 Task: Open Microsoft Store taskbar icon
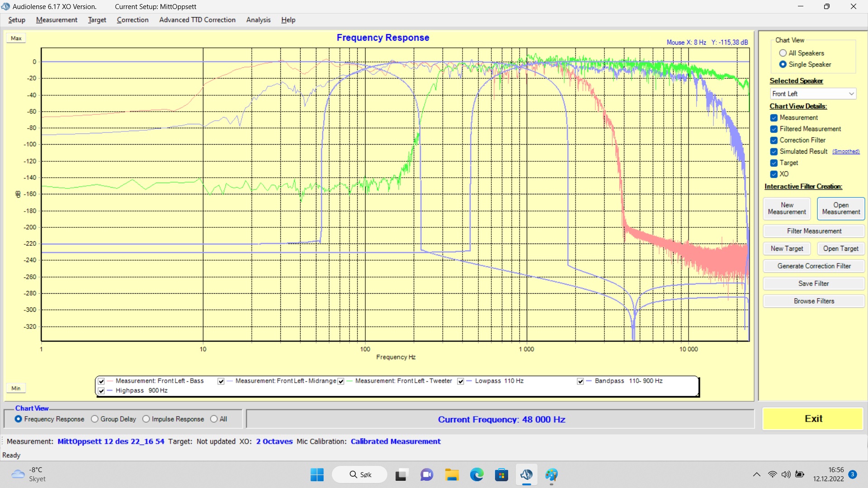[501, 475]
